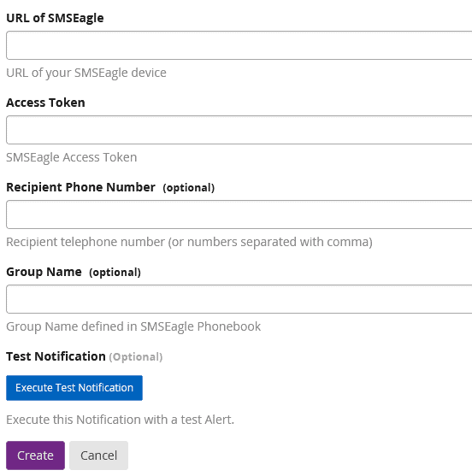Cancel the notification form
472x476 pixels.
[x=98, y=455]
